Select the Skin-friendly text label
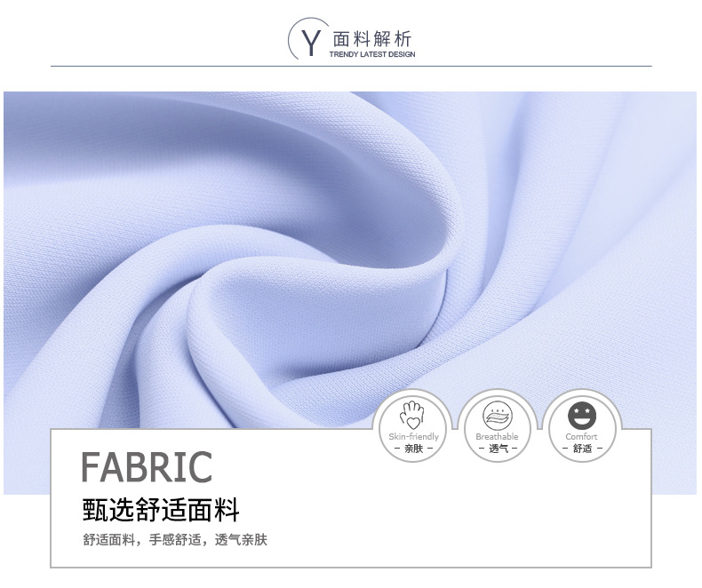This screenshot has width=702, height=588. pyautogui.click(x=413, y=436)
